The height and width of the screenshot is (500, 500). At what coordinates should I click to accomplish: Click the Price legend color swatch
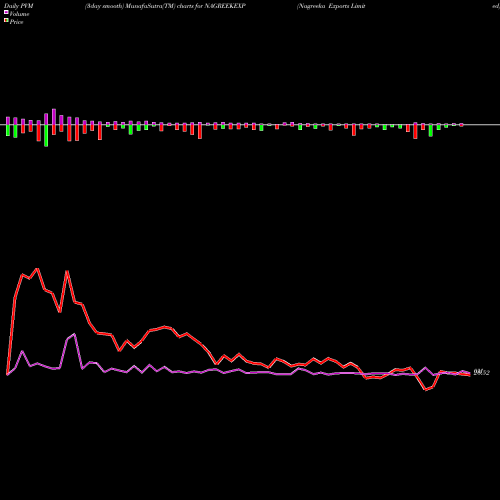click(x=6, y=21)
